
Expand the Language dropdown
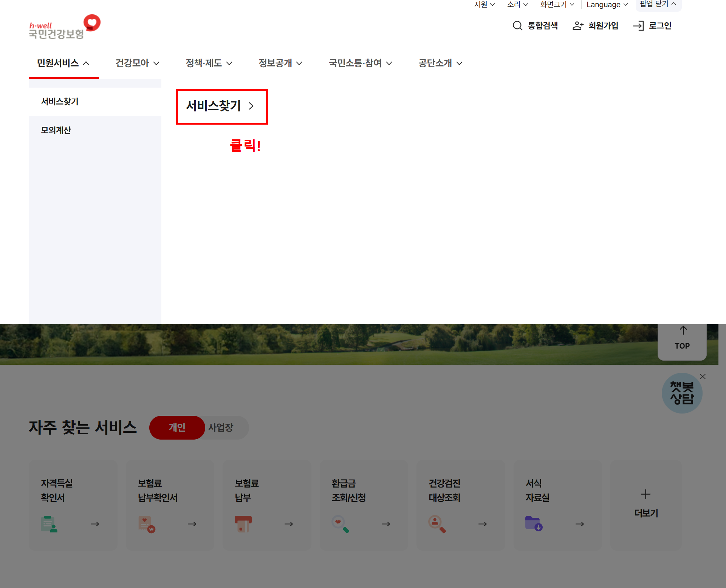point(607,5)
